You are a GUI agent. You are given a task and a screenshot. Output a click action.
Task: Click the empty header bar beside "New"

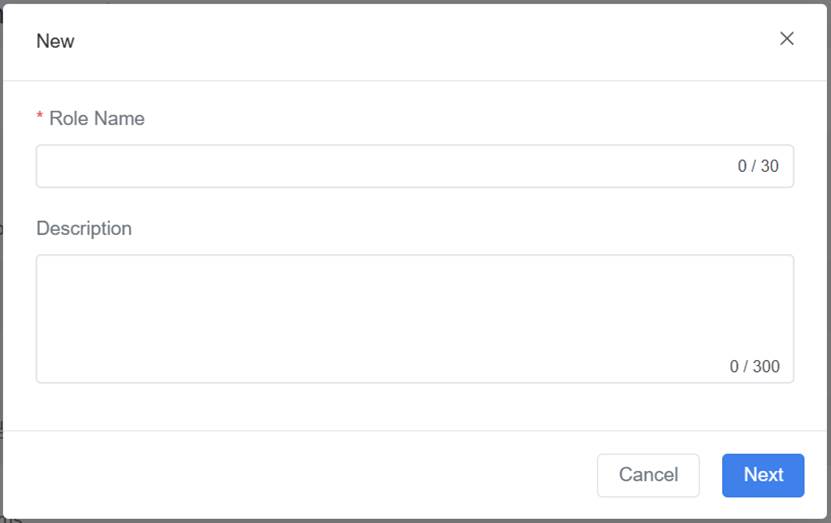click(400, 41)
